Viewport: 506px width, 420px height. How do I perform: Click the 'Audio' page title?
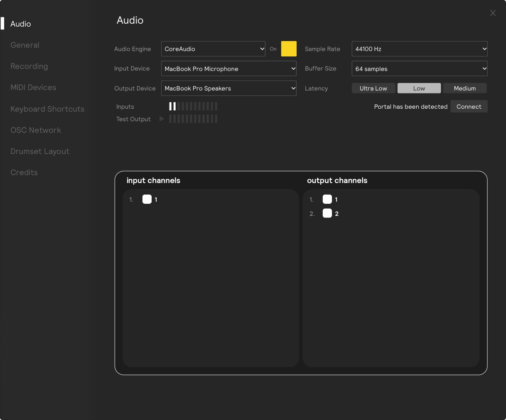click(130, 20)
